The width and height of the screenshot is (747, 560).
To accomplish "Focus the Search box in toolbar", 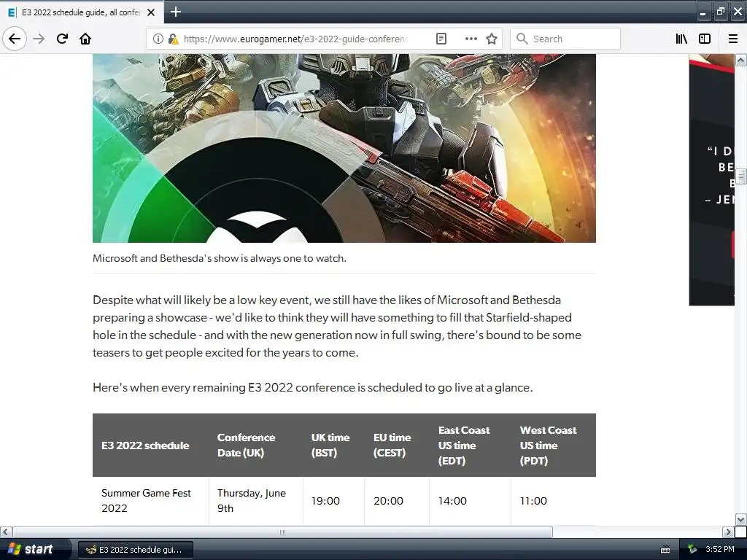I will [x=565, y=39].
